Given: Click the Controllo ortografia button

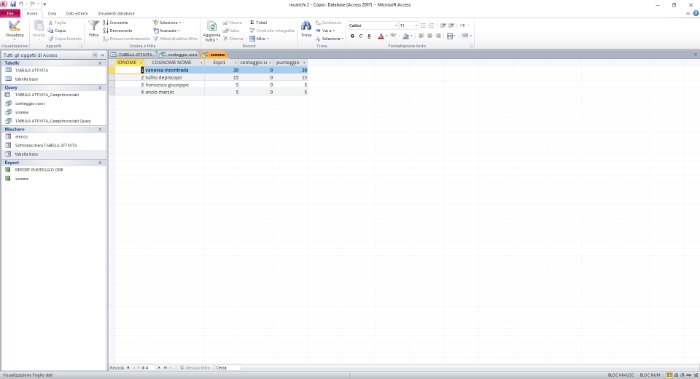Looking at the screenshot, I should pos(272,30).
